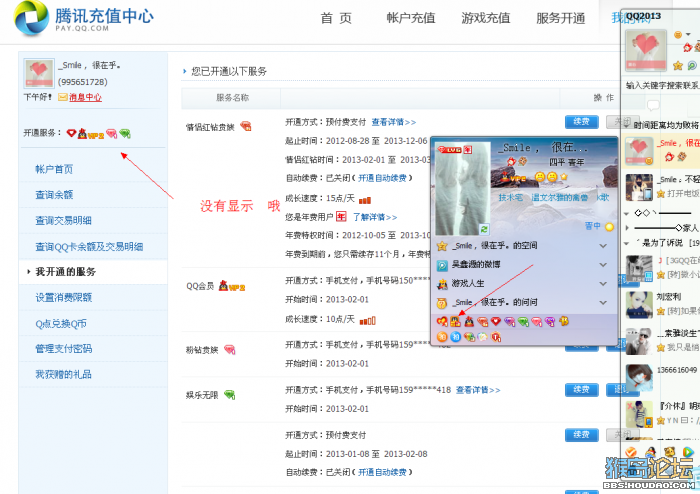This screenshot has width=700, height=494.
Task: Click the green play icon at the QQ panel bottom
Action: [688, 452]
